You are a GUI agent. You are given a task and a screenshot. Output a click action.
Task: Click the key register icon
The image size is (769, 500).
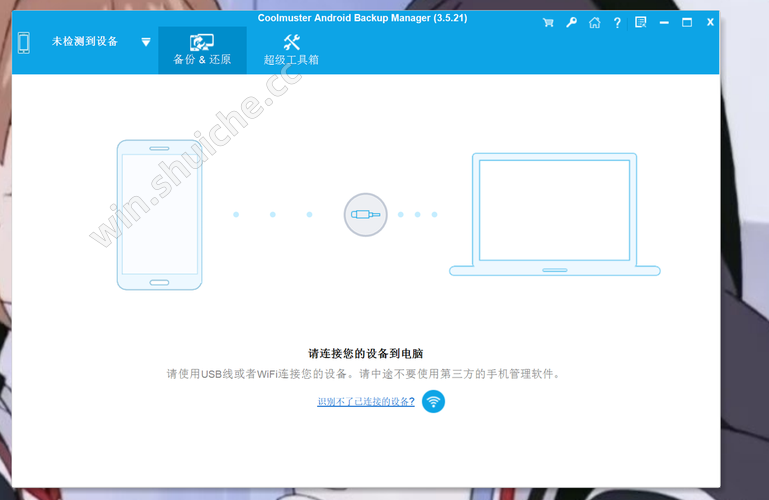coord(571,23)
